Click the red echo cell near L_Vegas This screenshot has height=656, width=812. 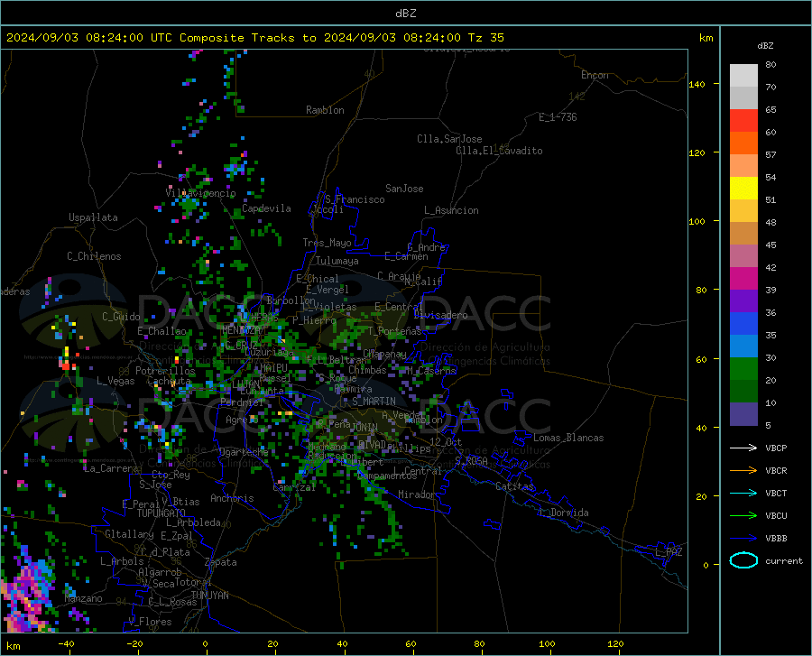click(x=65, y=365)
